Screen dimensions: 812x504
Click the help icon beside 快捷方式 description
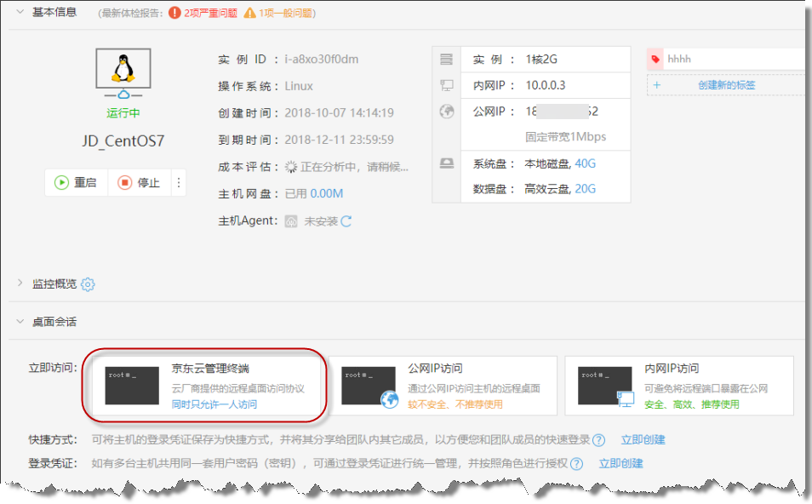pyautogui.click(x=598, y=440)
